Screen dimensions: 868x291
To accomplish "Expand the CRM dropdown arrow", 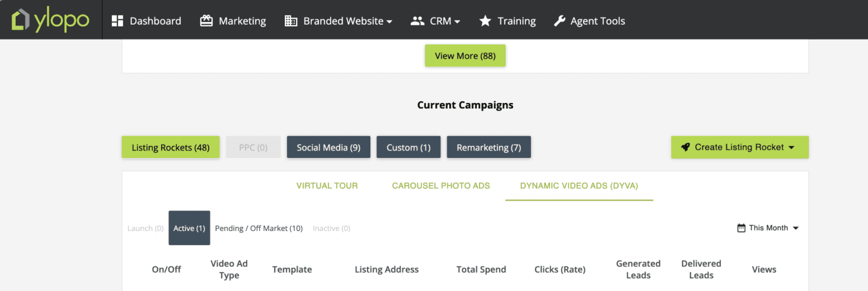I will 457,21.
